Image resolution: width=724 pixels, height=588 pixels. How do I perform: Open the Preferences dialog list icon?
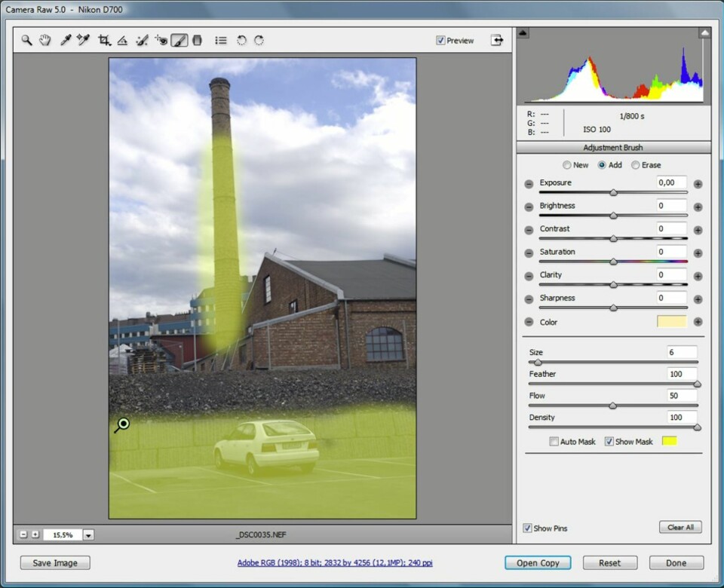tap(221, 41)
